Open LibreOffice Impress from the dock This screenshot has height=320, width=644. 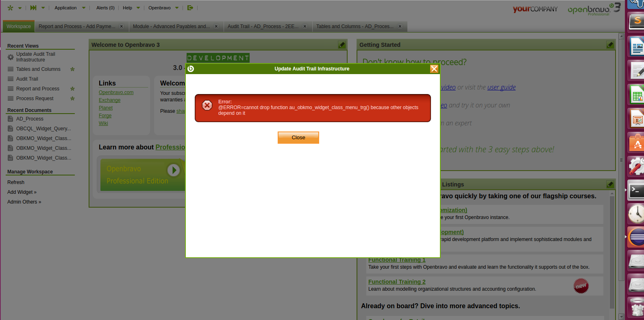[x=637, y=118]
